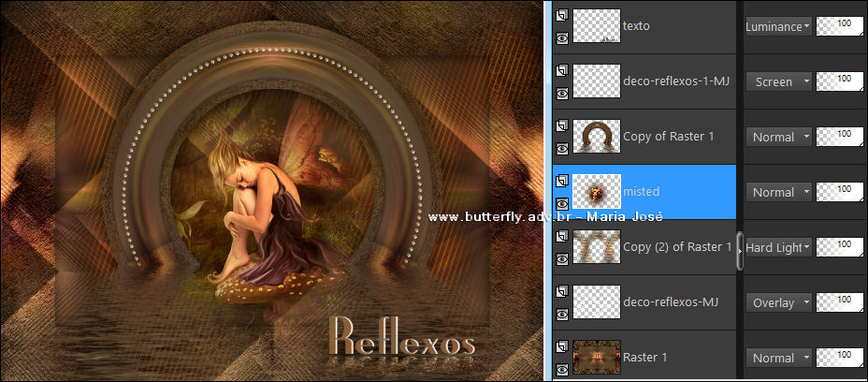868x382 pixels.
Task: Click opacity value 100 of texto layer
Action: click(840, 26)
